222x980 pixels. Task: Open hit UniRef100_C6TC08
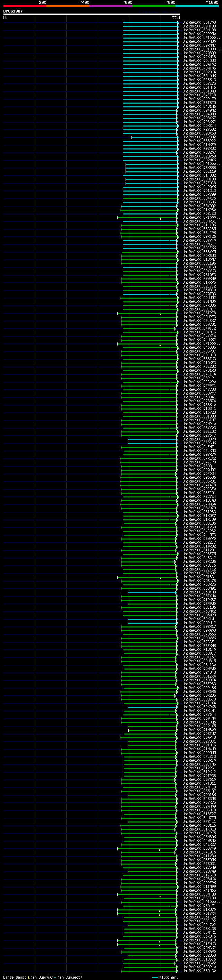tap(199, 23)
